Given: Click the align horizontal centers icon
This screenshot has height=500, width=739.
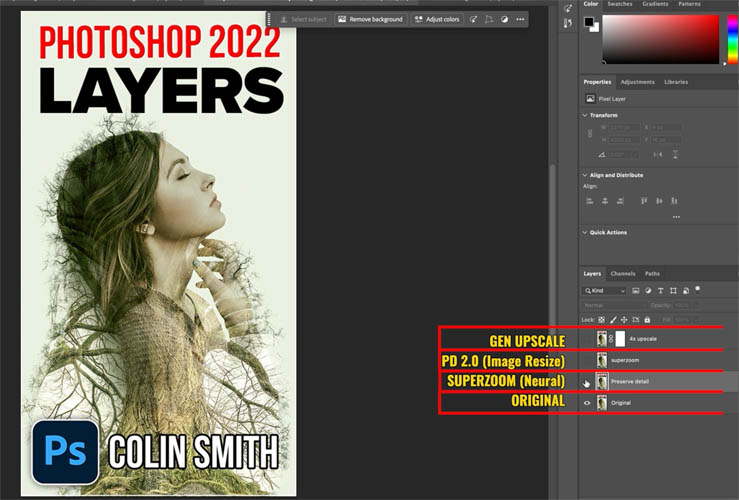Looking at the screenshot, I should pyautogui.click(x=605, y=201).
